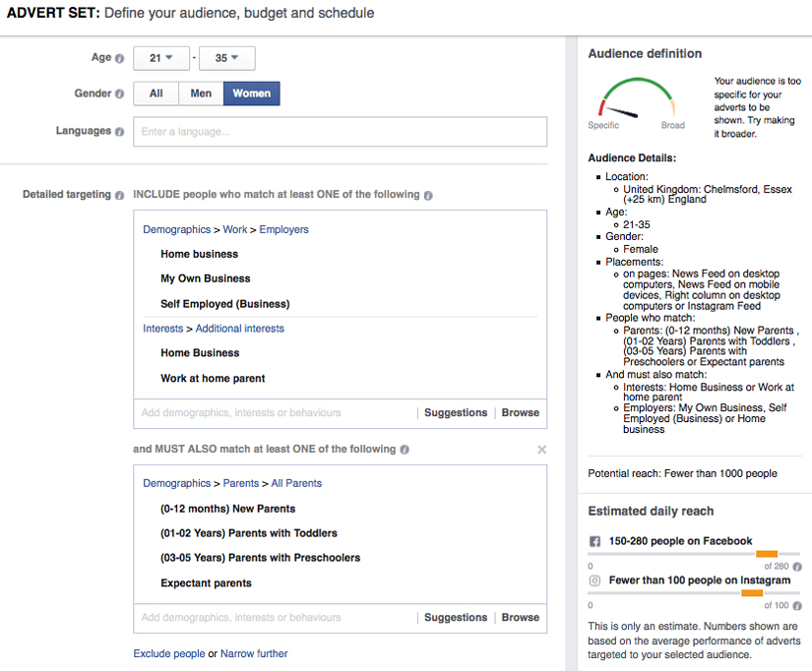Click the Facebook logo icon in daily reach
The width and height of the screenshot is (812, 671).
(595, 541)
